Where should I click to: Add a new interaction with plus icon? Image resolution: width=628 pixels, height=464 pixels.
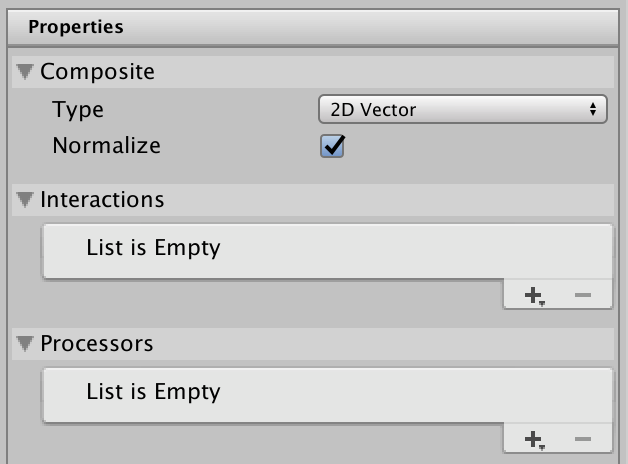click(534, 296)
